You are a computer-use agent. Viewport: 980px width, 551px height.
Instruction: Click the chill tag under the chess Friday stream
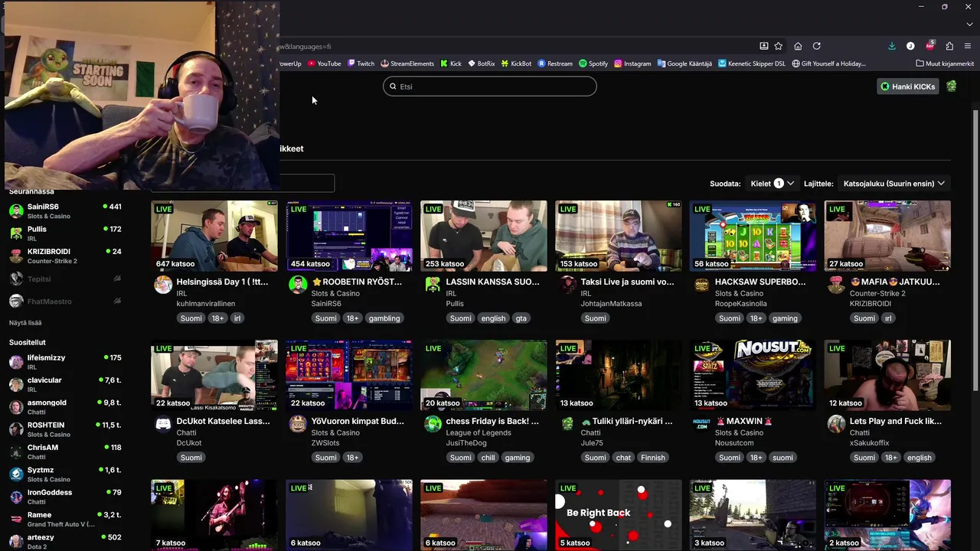[x=488, y=458]
